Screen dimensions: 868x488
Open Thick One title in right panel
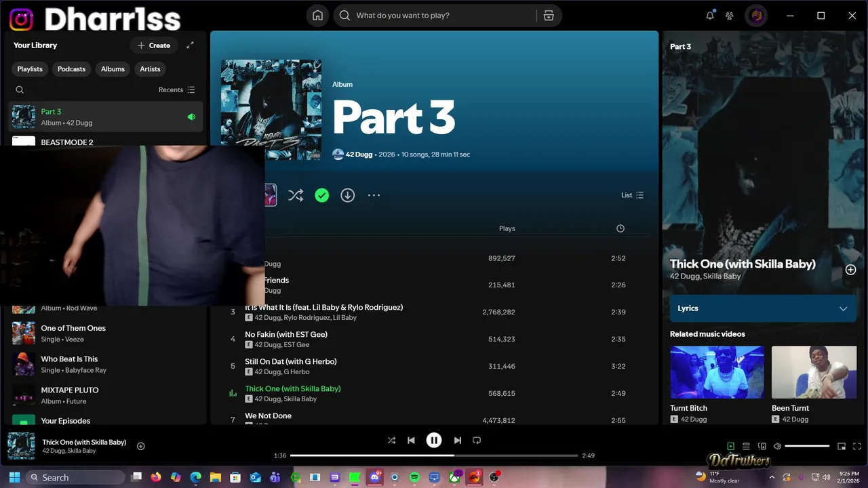tap(743, 264)
